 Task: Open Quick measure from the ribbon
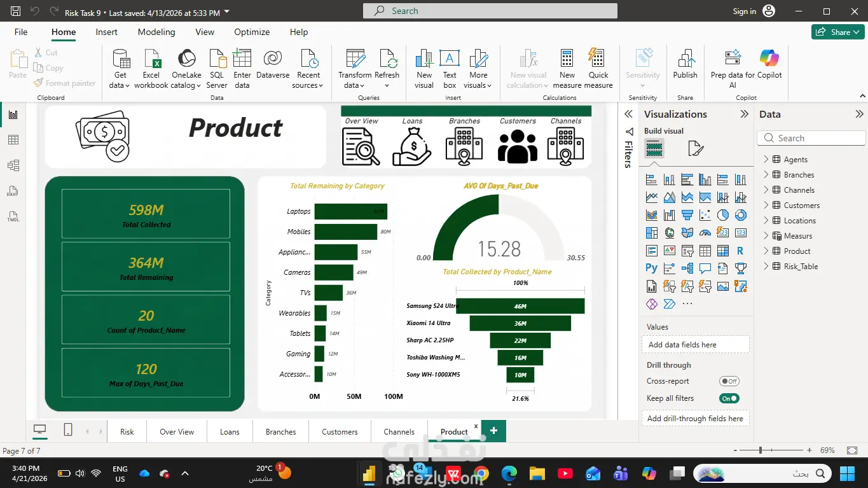click(598, 69)
